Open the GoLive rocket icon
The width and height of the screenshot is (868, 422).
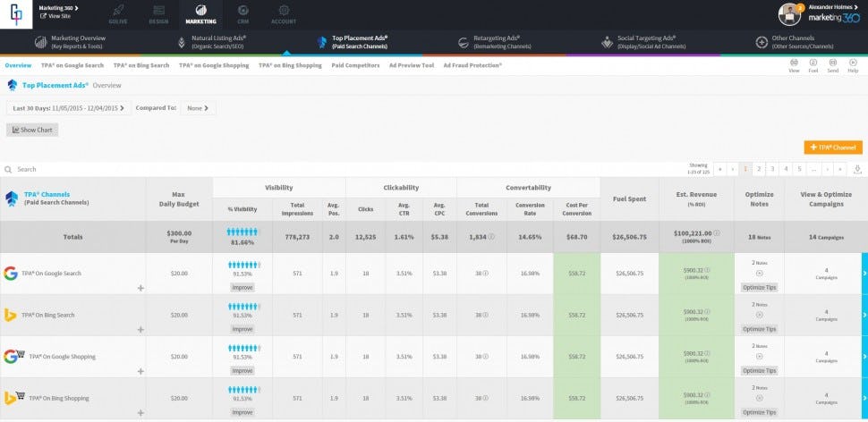pos(117,11)
